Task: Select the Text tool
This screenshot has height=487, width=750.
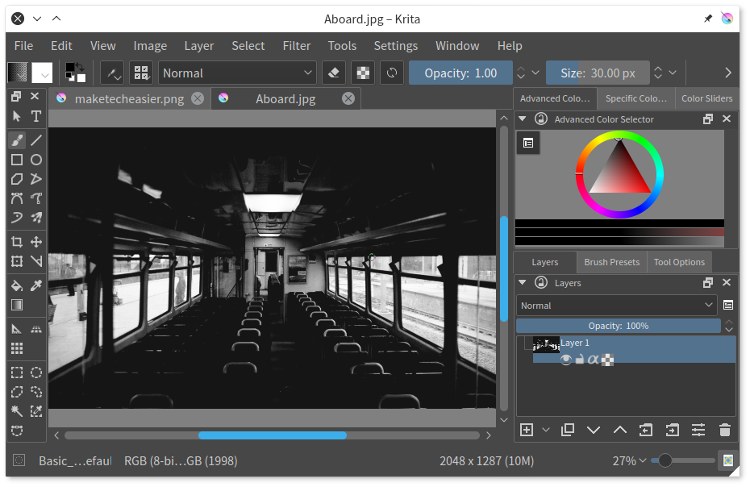Action: (x=36, y=116)
